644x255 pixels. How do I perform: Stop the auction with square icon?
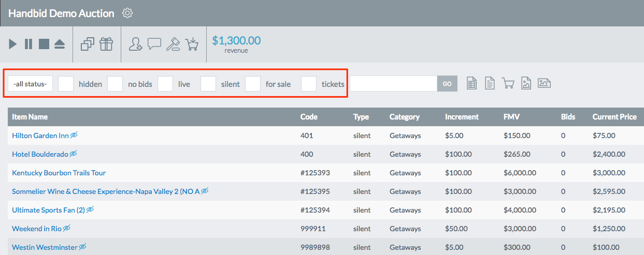[44, 44]
